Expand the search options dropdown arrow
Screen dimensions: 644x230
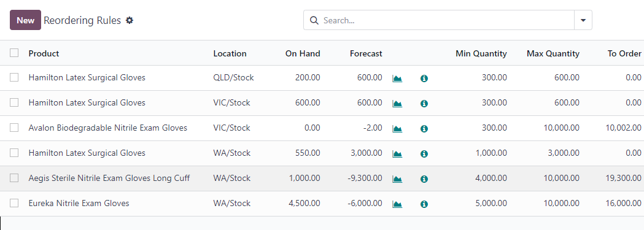point(583,20)
